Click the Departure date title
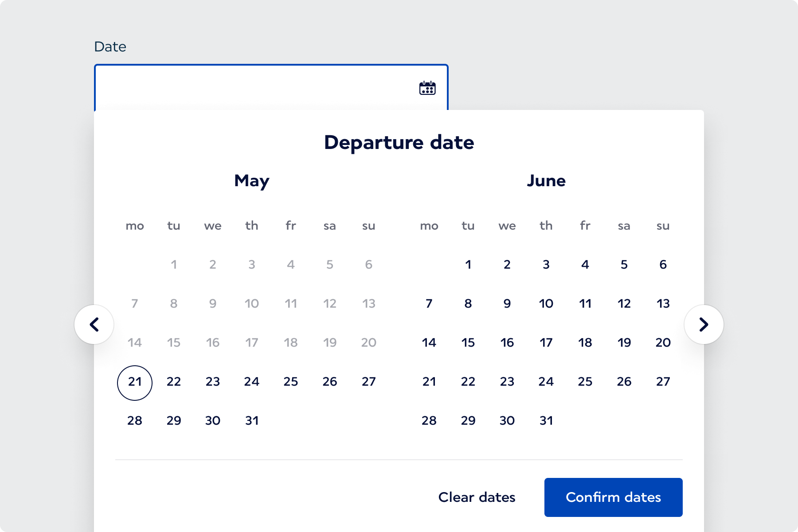Screen dimensions: 798x532 click(x=399, y=142)
